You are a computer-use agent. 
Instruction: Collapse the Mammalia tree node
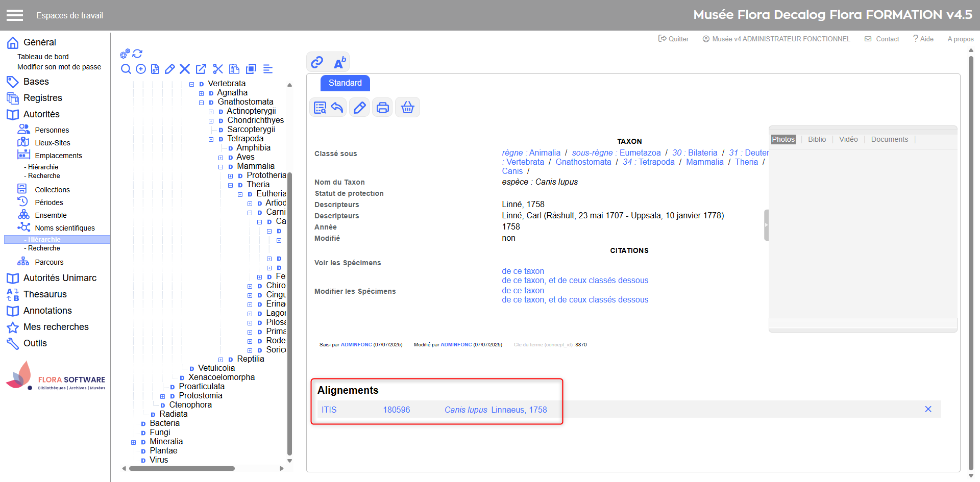pyautogui.click(x=221, y=167)
